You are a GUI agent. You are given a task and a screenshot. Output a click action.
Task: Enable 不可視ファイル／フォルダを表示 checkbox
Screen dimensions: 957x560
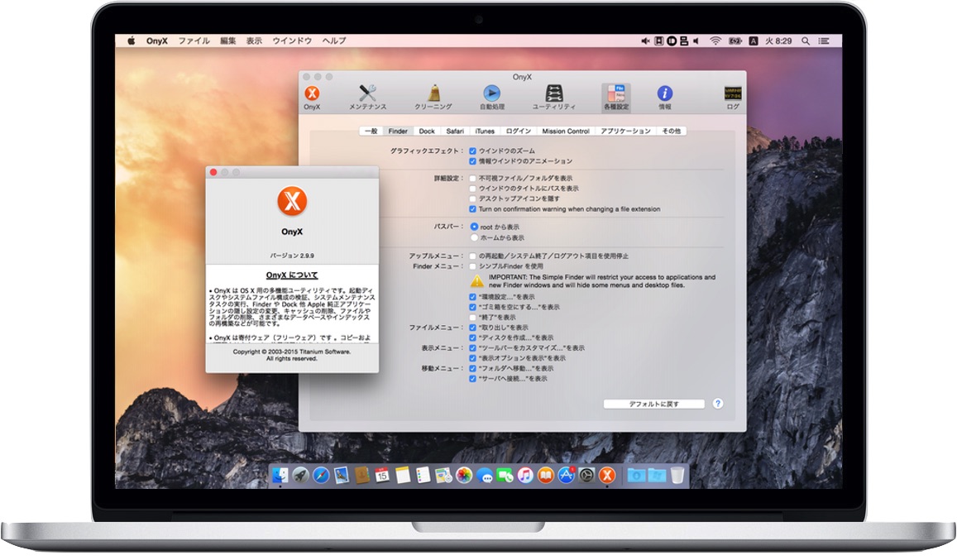(x=472, y=179)
